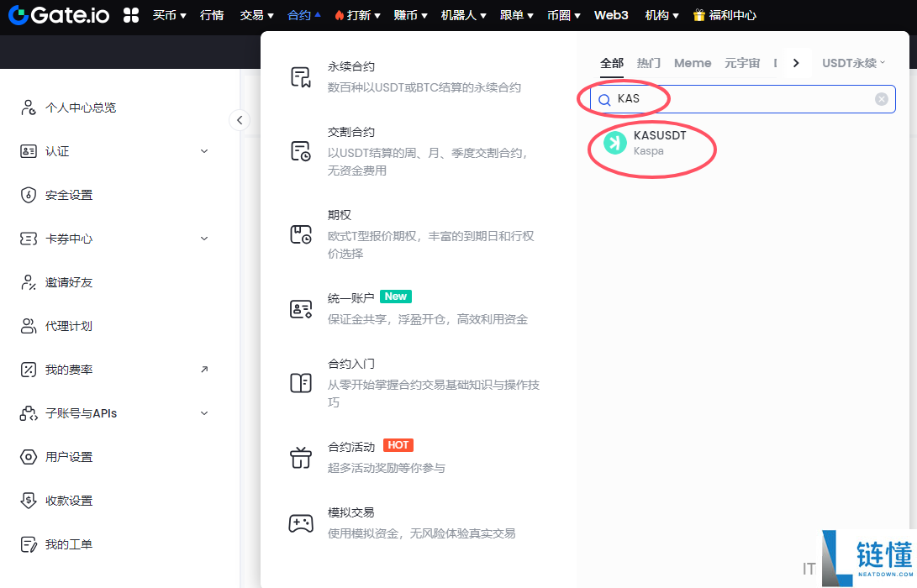Open 统一账户 menu entry

[x=416, y=308]
